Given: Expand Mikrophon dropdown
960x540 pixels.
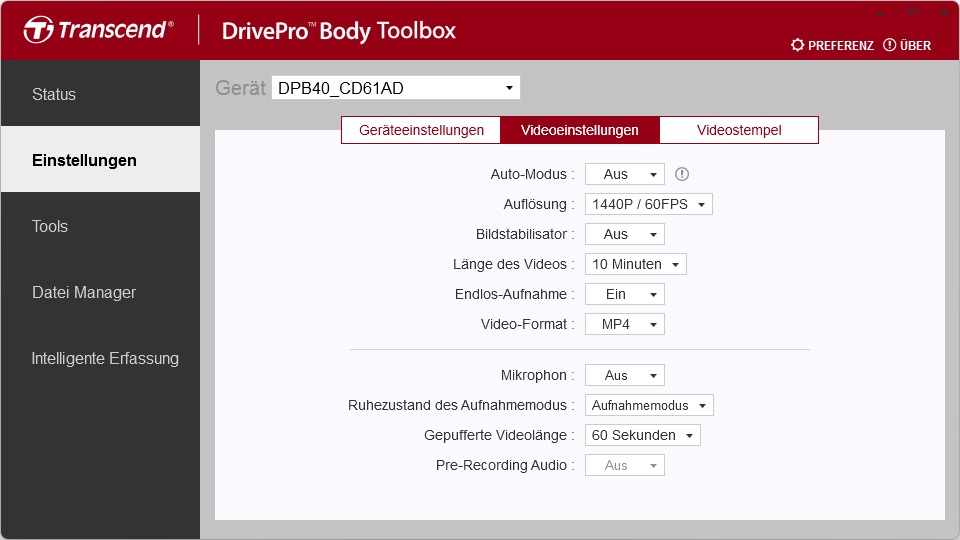Looking at the screenshot, I should pyautogui.click(x=624, y=375).
